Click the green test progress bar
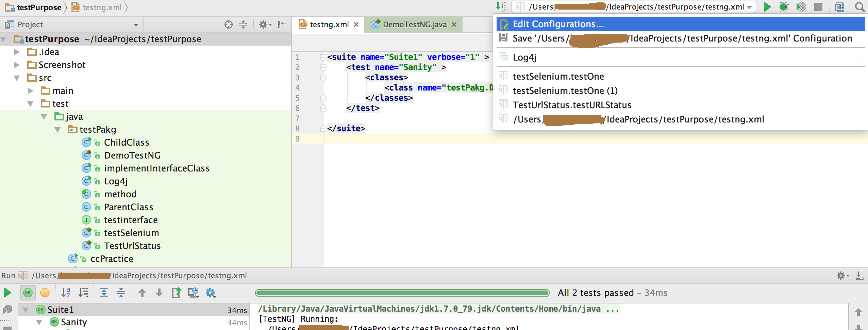868x330 pixels. coord(402,293)
